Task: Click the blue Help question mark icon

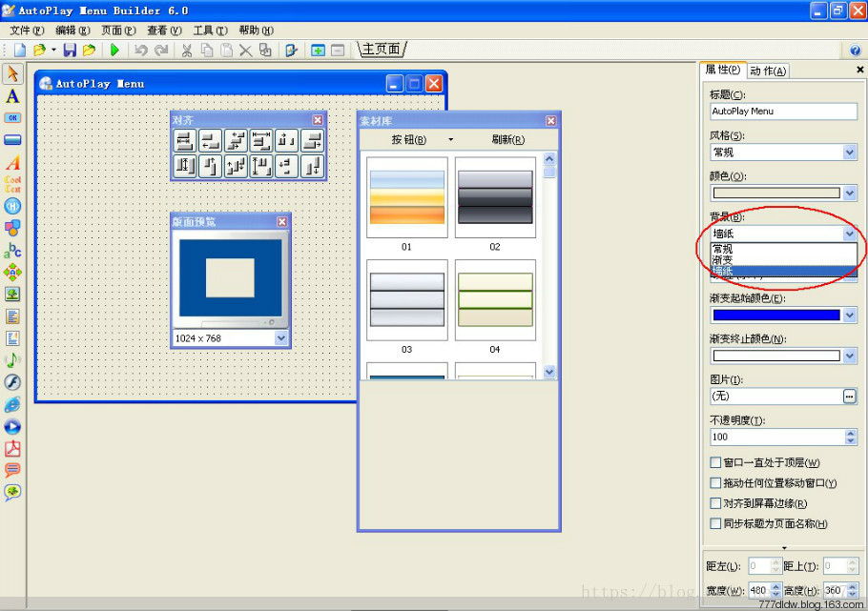Action: (856, 51)
